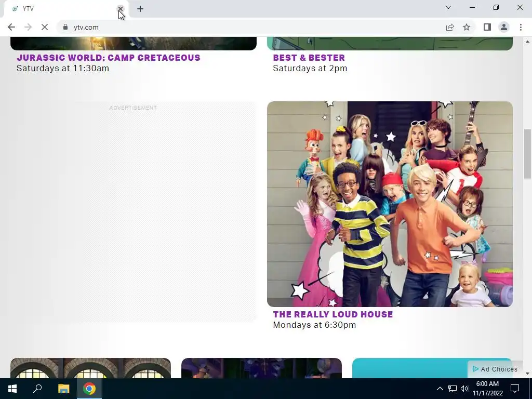Click the forward navigation arrow
The height and width of the screenshot is (399, 532).
tap(28, 27)
